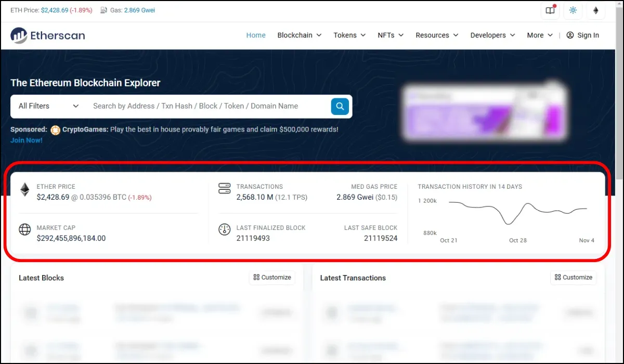Click the Latest Blocks heading
Image resolution: width=624 pixels, height=364 pixels.
pyautogui.click(x=41, y=278)
